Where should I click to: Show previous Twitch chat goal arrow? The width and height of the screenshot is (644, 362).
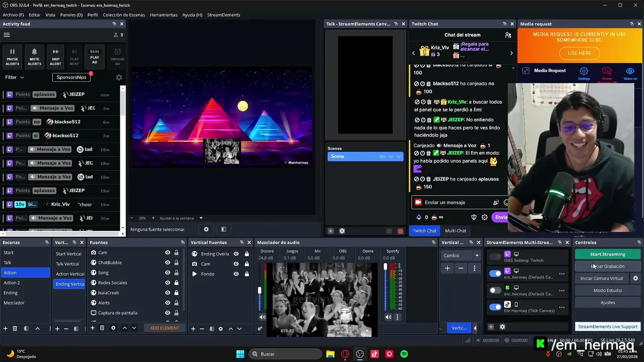click(414, 53)
